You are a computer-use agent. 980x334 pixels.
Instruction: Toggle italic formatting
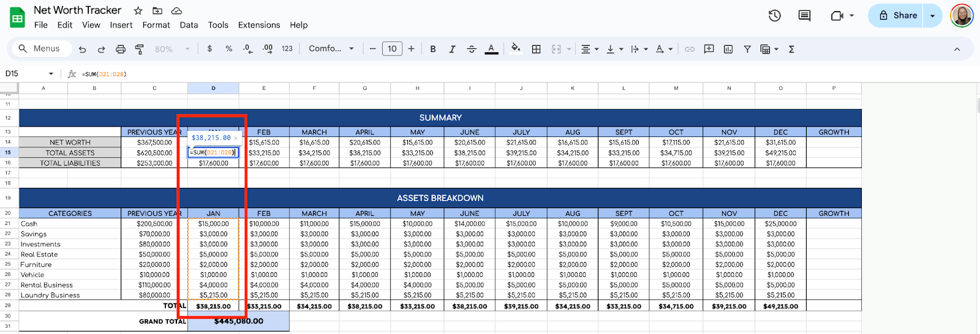pos(452,49)
